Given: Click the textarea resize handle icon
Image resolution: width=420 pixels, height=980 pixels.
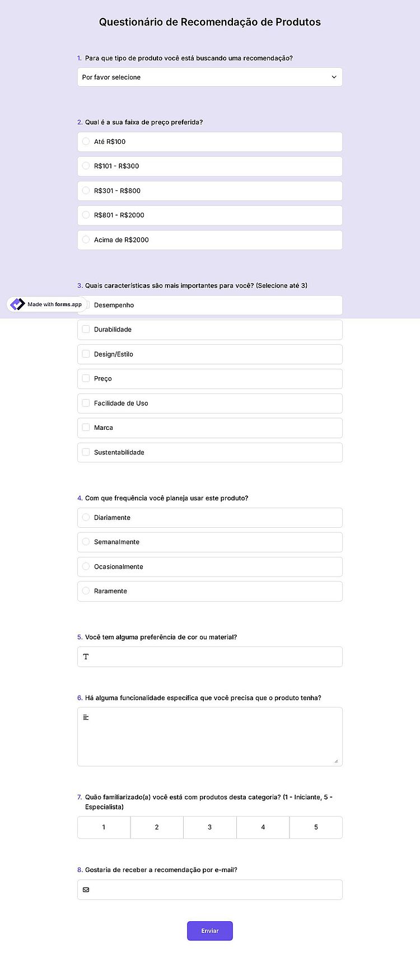Looking at the screenshot, I should 336,761.
